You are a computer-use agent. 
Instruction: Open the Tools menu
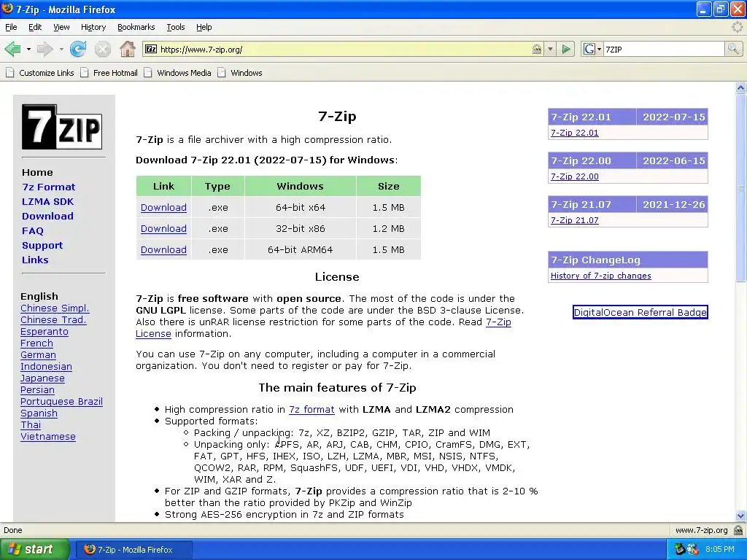pyautogui.click(x=176, y=27)
